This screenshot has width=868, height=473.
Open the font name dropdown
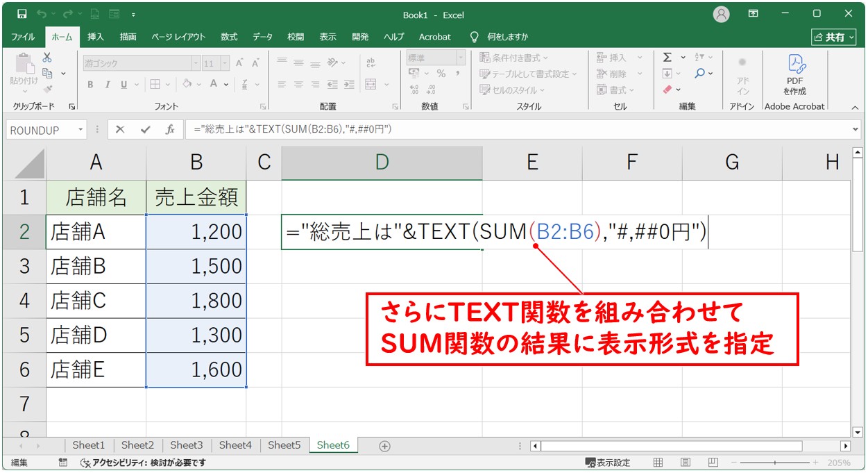196,63
